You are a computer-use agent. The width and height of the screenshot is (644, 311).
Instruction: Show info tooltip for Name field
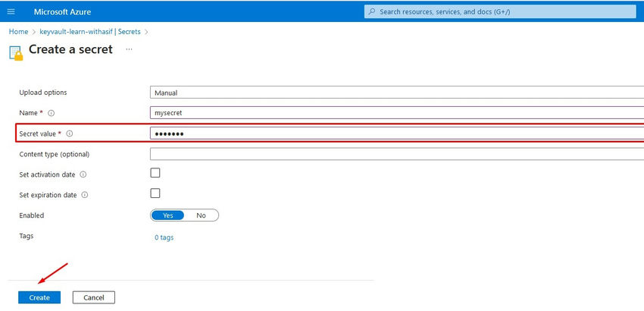coord(52,113)
